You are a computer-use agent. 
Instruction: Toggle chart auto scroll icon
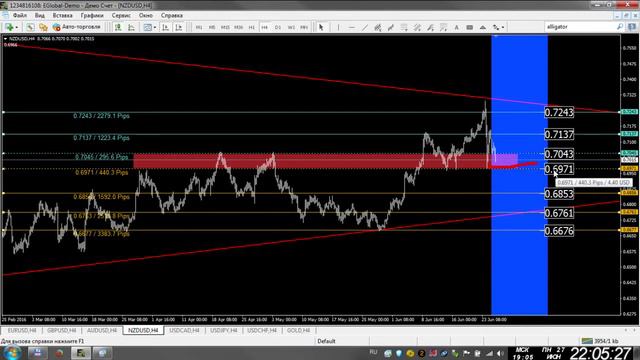point(165,27)
